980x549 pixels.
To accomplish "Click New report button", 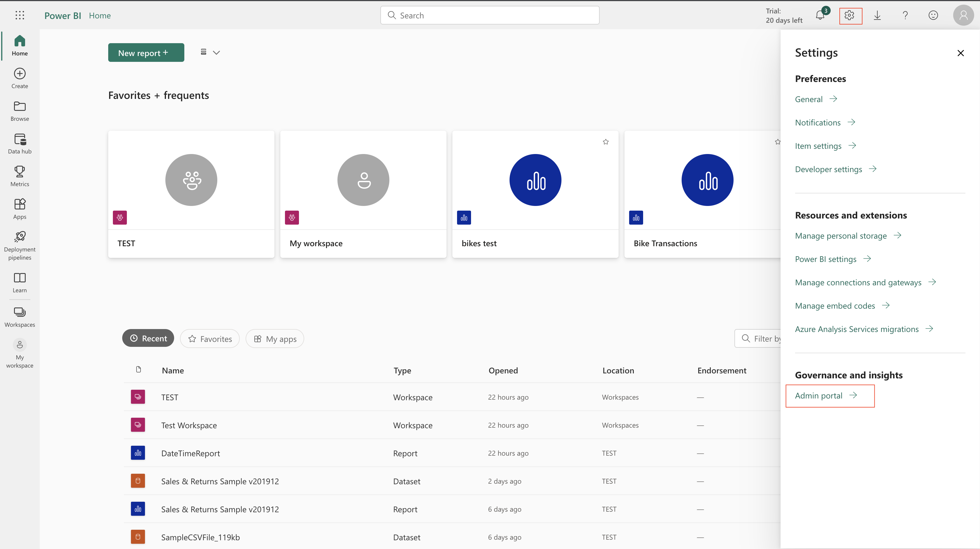I will click(146, 53).
